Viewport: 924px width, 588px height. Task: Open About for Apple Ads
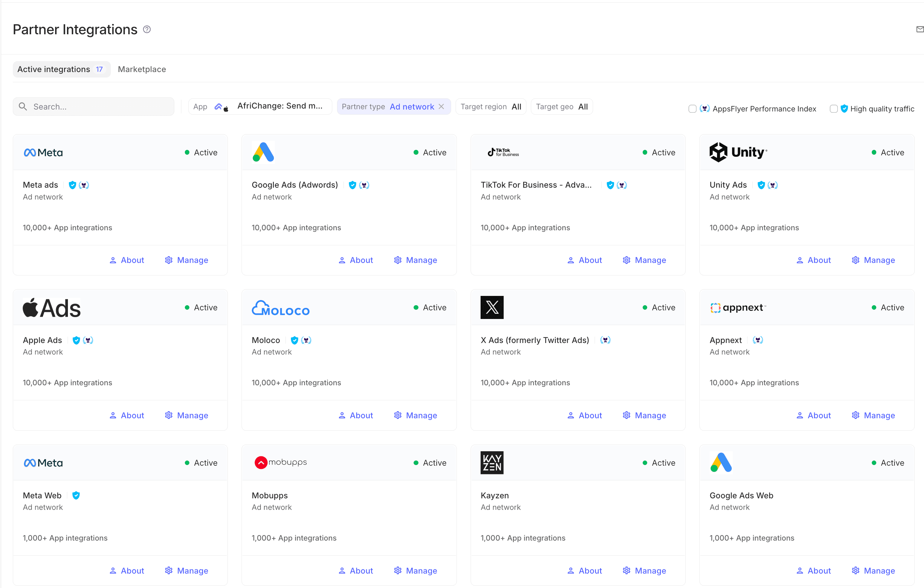(127, 415)
